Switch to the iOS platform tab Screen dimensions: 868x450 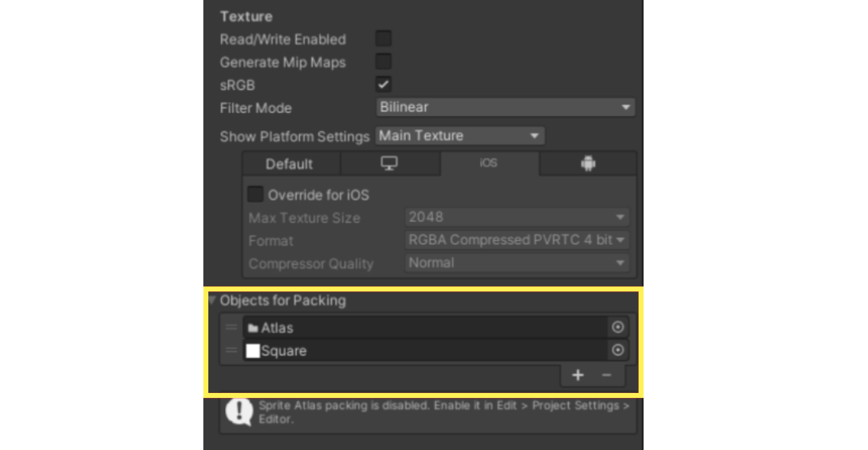pos(490,163)
